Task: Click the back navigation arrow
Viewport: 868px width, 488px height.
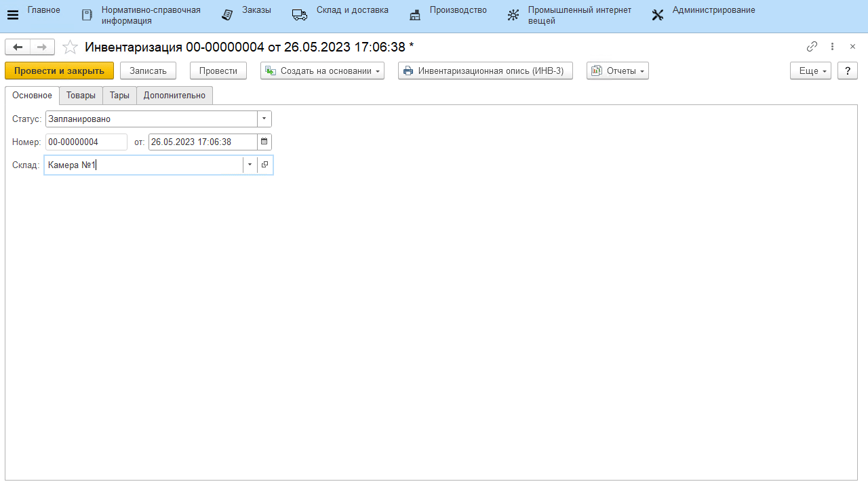Action: [18, 47]
